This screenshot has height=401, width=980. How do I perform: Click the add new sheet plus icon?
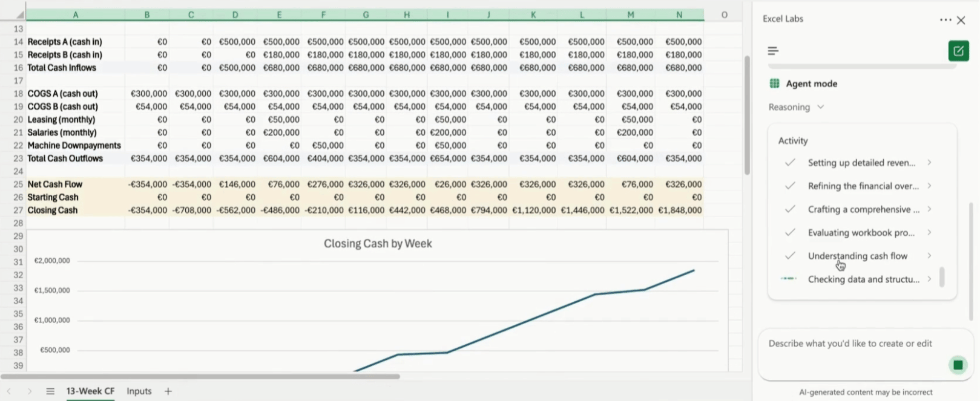[168, 391]
